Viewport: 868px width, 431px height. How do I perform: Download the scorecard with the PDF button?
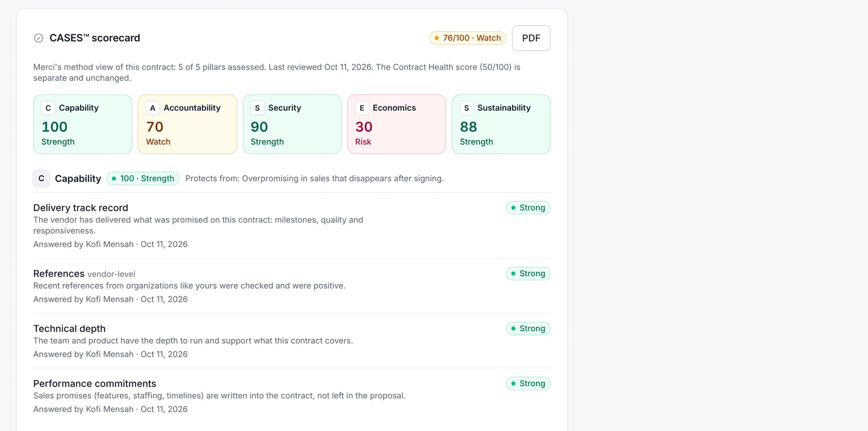pos(531,38)
